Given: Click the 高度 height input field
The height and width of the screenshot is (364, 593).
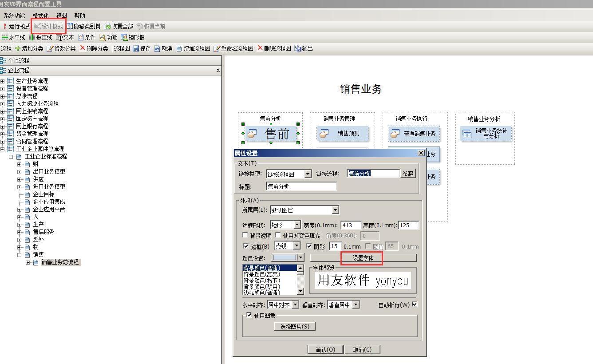Looking at the screenshot, I should [x=408, y=225].
